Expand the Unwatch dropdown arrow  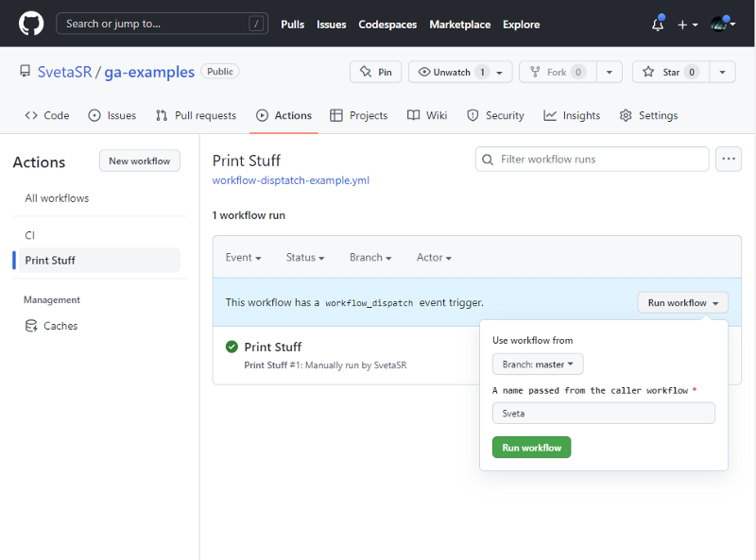click(x=500, y=73)
